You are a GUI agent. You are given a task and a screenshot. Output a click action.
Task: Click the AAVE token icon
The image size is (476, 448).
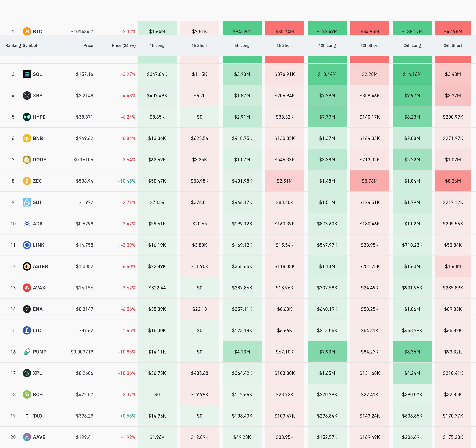point(27,437)
